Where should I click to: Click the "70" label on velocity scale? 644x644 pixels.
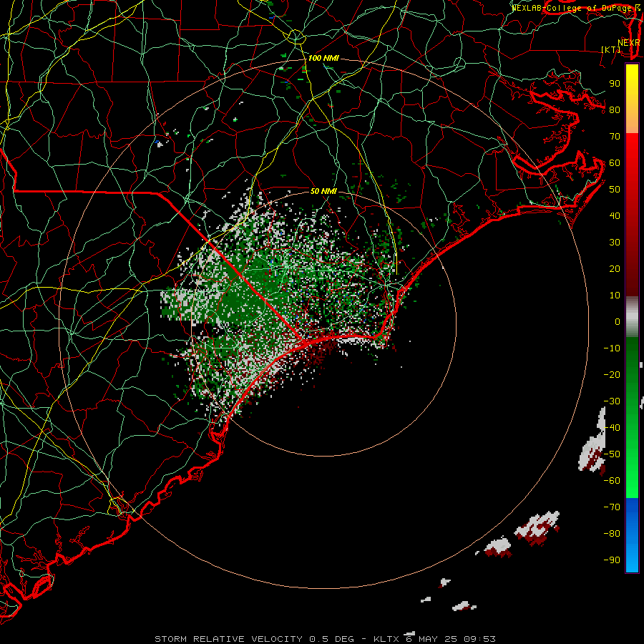coord(615,137)
